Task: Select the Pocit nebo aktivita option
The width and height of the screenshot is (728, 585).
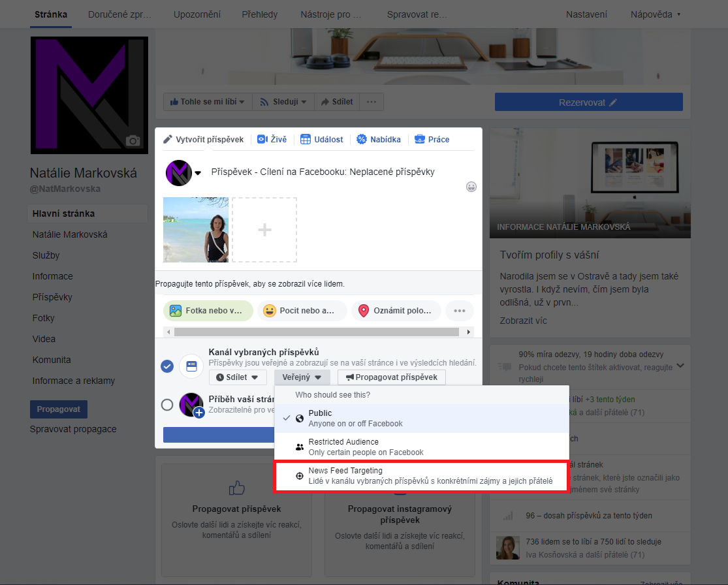Action: [302, 311]
